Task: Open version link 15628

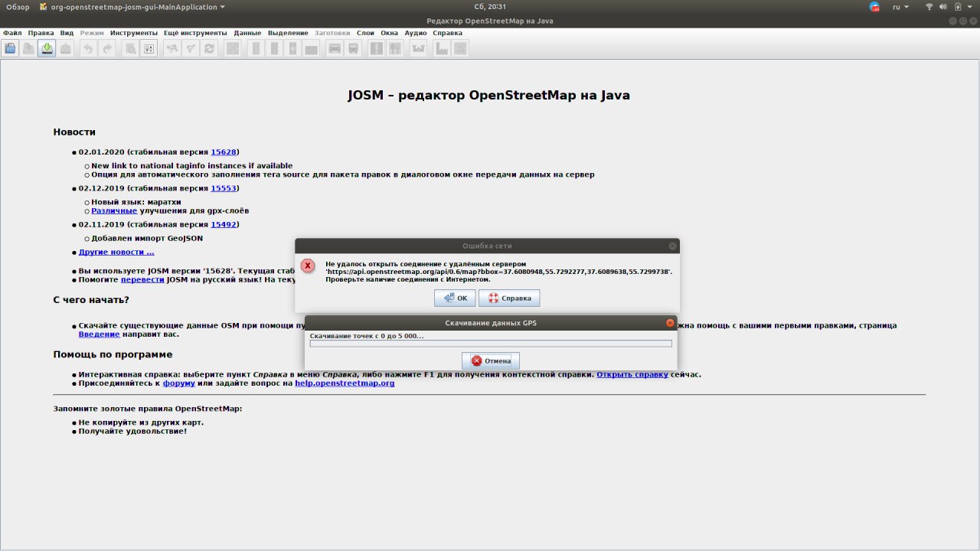Action: pos(224,152)
